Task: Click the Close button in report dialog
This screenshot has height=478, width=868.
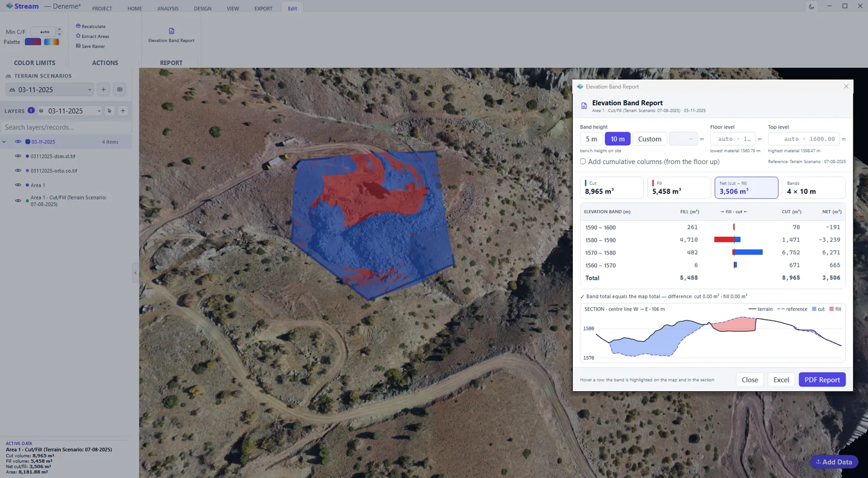Action: (750, 379)
